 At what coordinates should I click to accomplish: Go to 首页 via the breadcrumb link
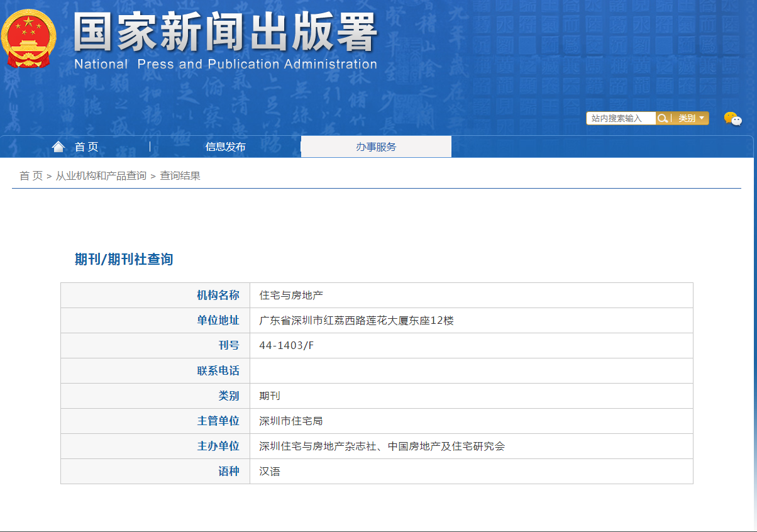(x=31, y=176)
